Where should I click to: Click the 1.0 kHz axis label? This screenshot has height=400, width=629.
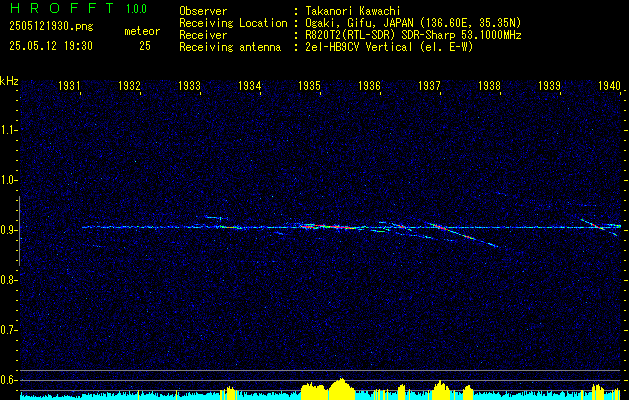9,180
